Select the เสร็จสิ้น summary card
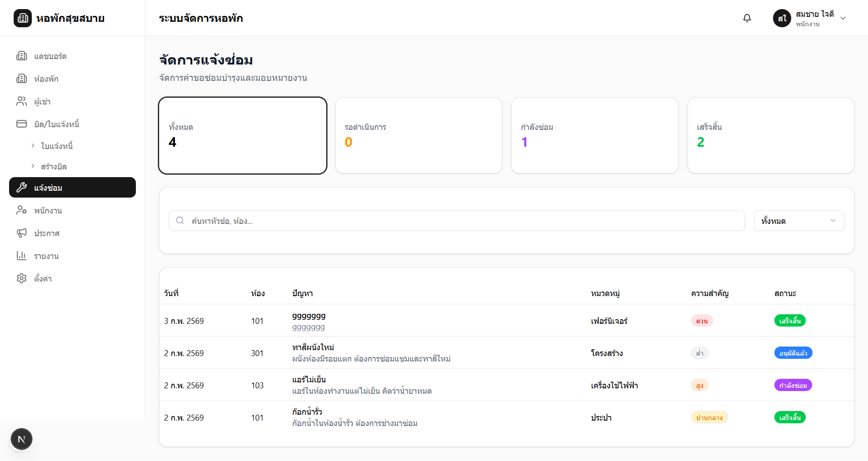Image resolution: width=868 pixels, height=461 pixels. [x=770, y=135]
